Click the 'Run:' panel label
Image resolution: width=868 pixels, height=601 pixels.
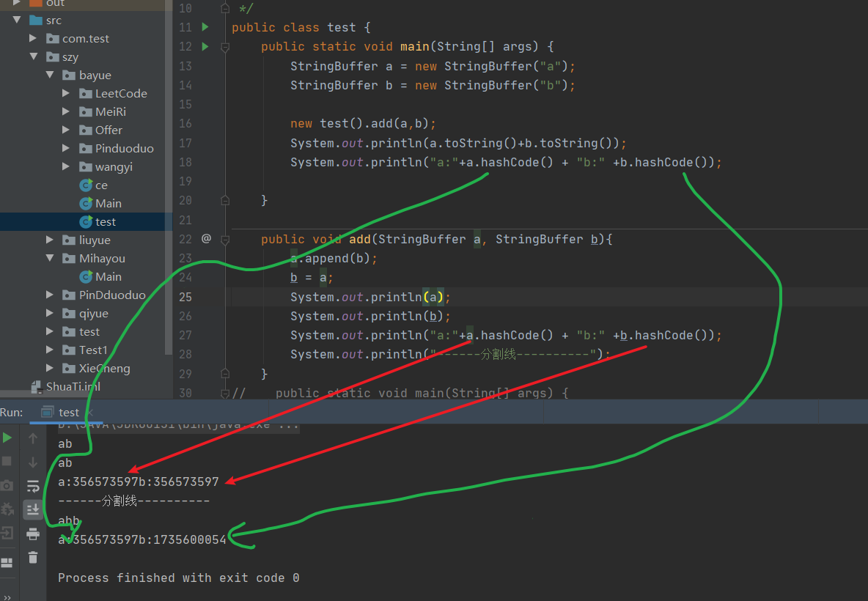click(12, 413)
